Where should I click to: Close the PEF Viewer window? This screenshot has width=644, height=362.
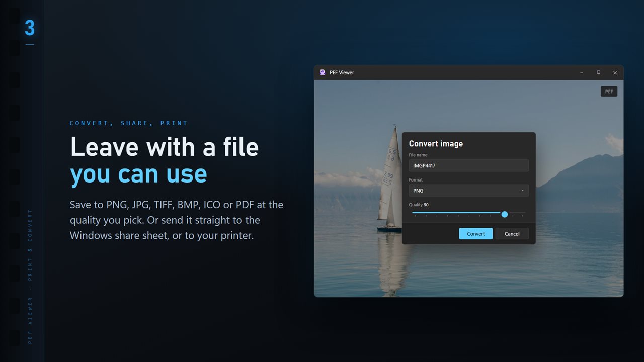(x=615, y=73)
